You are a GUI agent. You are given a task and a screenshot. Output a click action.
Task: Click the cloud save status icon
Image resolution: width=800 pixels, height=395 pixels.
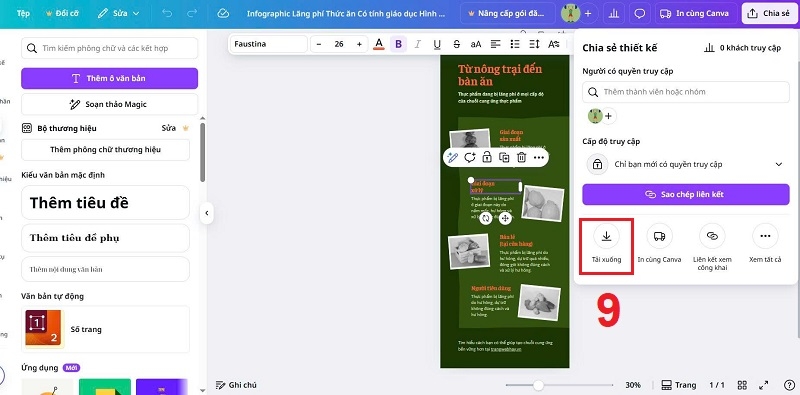click(x=222, y=14)
